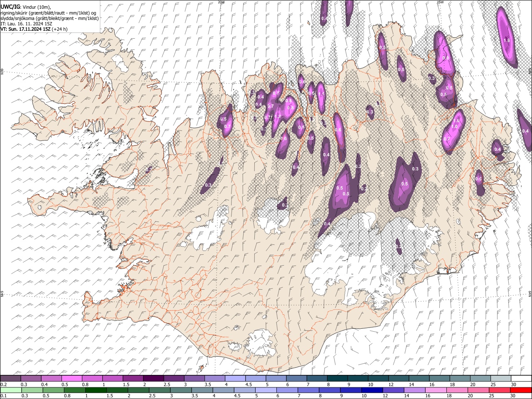
Task: Click the light purple bottom swatch between 14 and 16
Action: 414,390
